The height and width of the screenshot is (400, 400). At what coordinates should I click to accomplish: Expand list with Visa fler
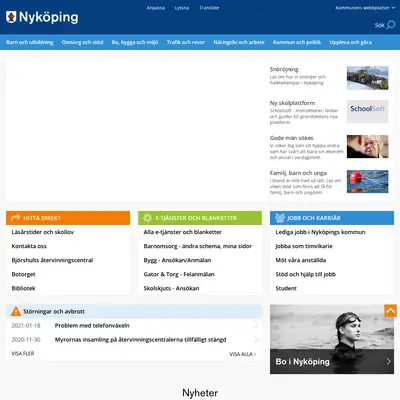(23, 353)
